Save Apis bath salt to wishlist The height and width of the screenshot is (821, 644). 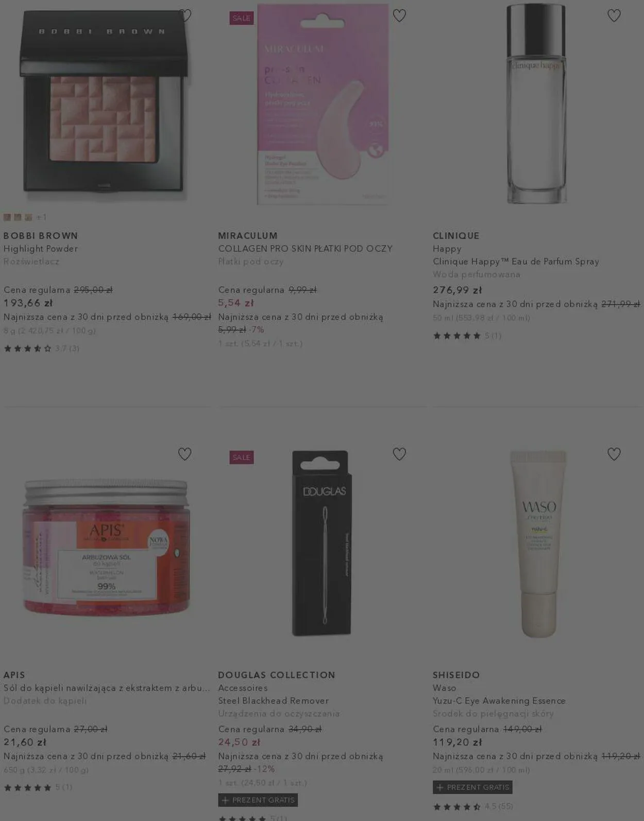[x=184, y=454]
